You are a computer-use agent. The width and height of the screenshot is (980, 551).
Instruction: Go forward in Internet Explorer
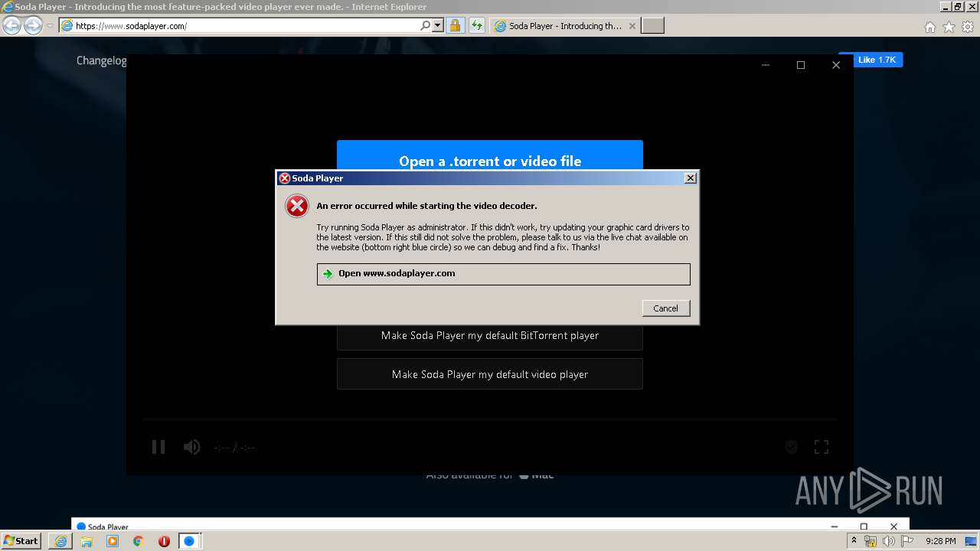pyautogui.click(x=33, y=26)
